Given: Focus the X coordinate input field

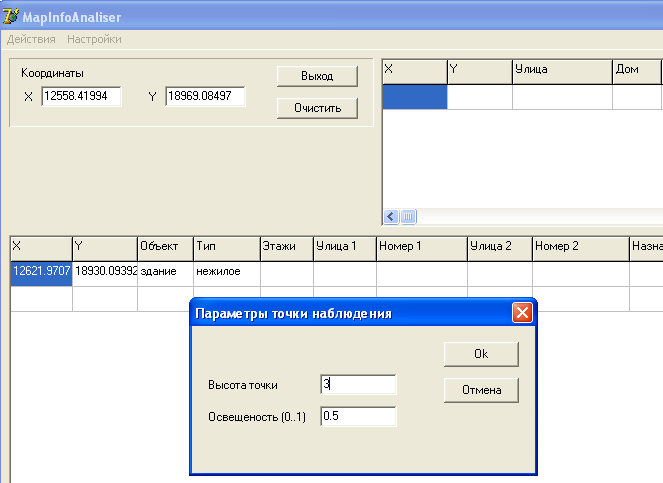Looking at the screenshot, I should pos(81,96).
